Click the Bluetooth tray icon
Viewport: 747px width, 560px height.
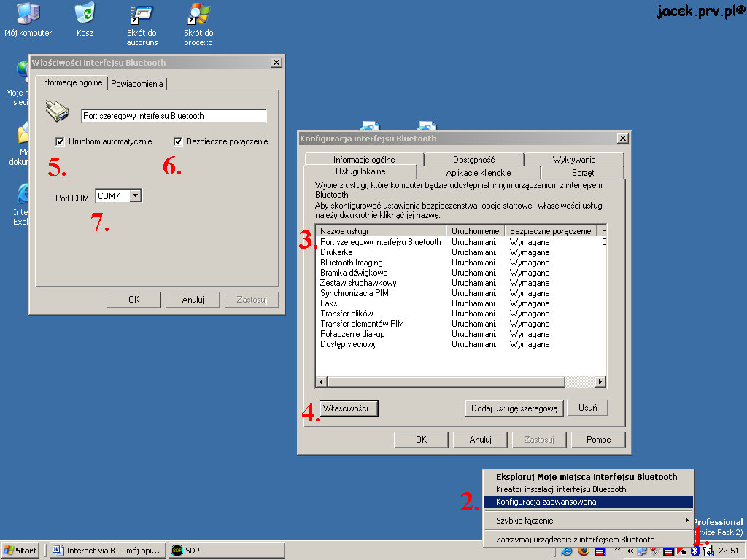(694, 551)
